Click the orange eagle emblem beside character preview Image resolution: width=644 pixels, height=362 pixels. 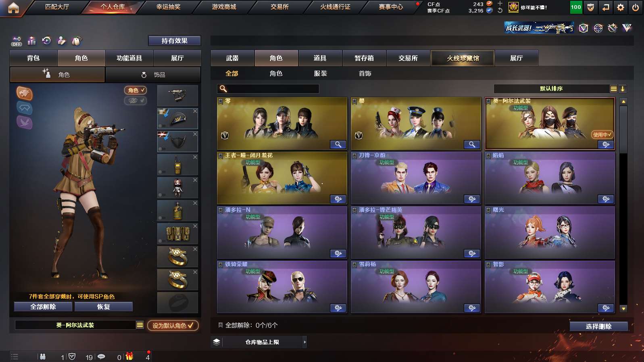pyautogui.click(x=24, y=94)
